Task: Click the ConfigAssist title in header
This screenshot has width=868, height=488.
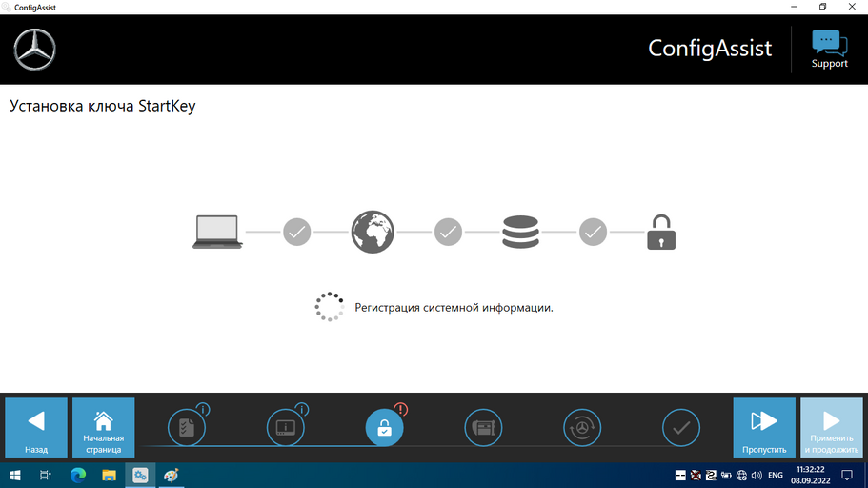Action: tap(710, 49)
